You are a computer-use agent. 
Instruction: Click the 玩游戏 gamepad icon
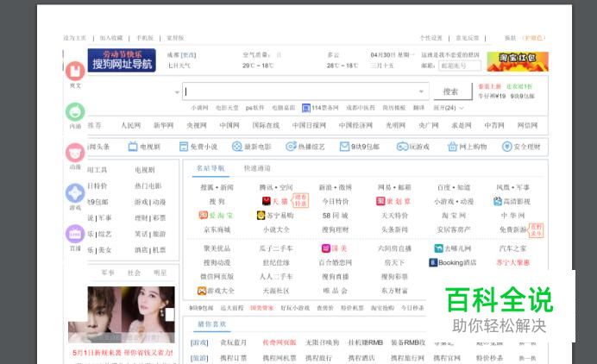click(x=402, y=147)
